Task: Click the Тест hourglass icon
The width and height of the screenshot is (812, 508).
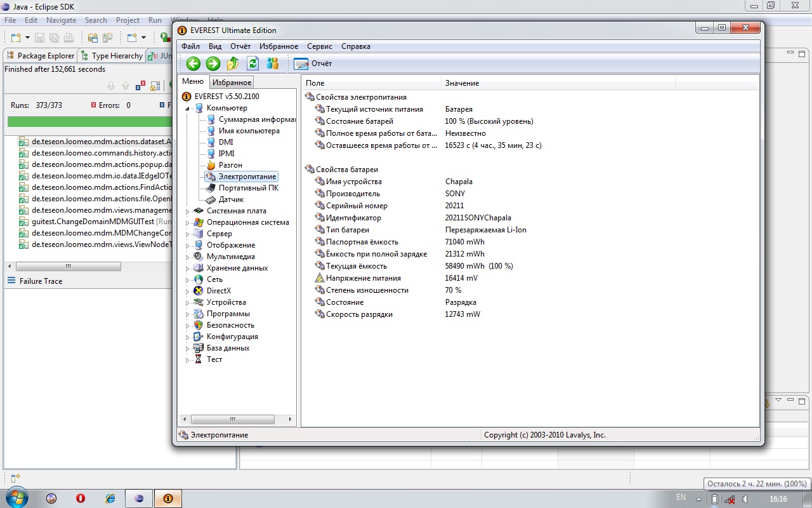Action: tap(199, 359)
